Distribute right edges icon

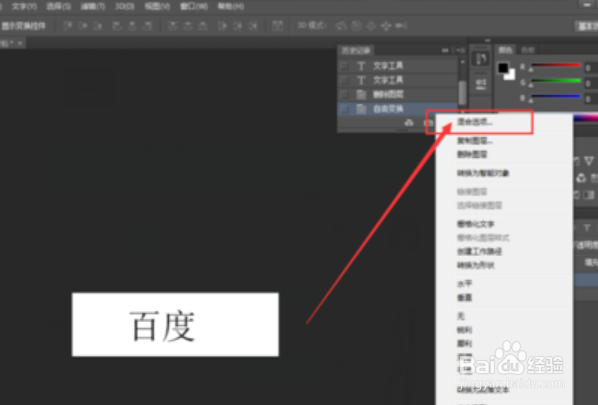[x=253, y=26]
